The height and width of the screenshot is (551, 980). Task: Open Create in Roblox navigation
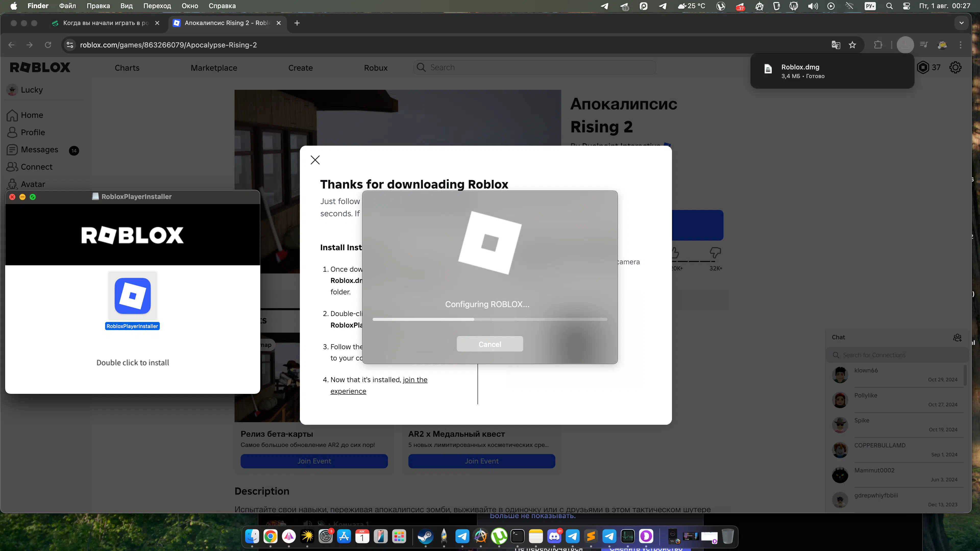coord(300,68)
